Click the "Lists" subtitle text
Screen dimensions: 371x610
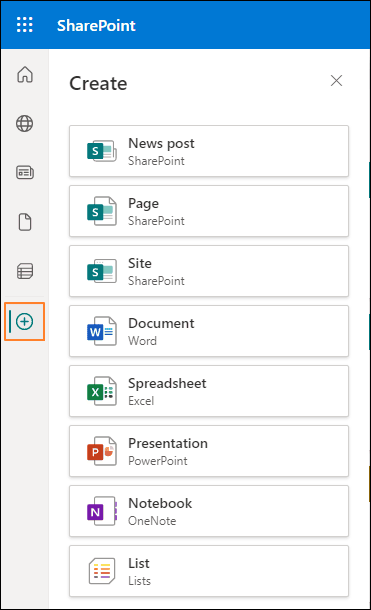pyautogui.click(x=139, y=581)
